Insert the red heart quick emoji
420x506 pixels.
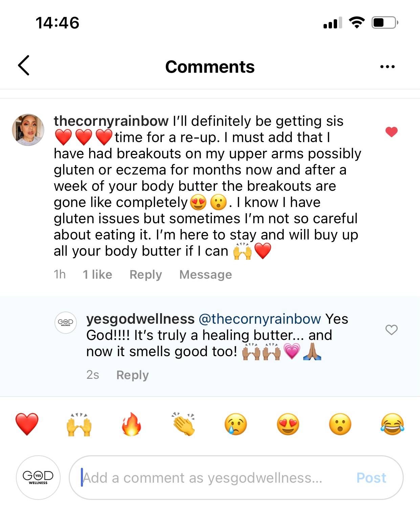27,424
